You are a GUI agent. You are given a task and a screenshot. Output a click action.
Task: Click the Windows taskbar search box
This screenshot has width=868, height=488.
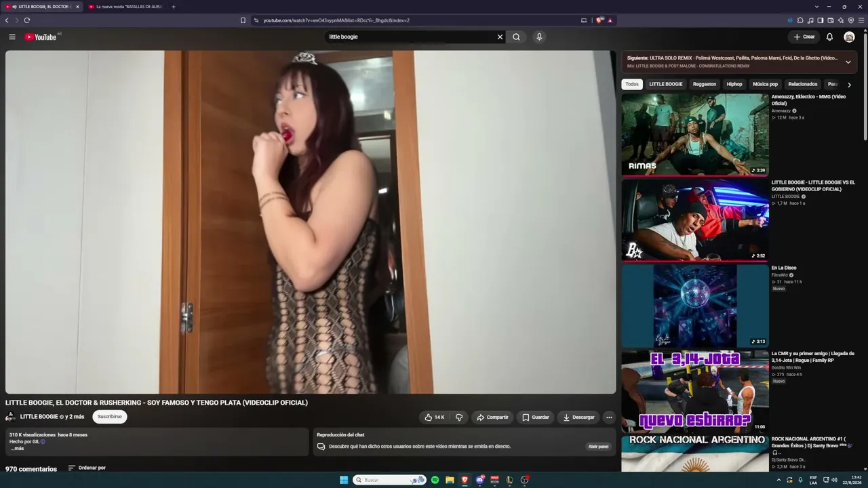click(x=389, y=480)
